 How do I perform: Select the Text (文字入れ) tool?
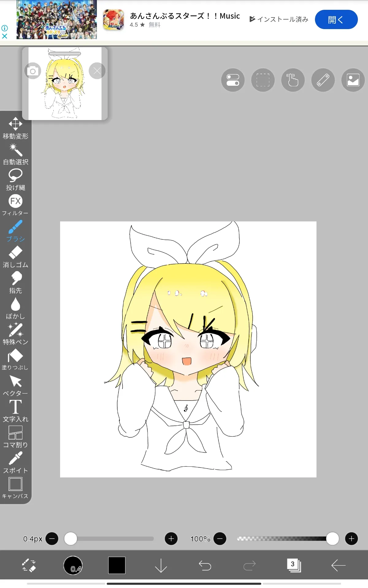click(15, 411)
